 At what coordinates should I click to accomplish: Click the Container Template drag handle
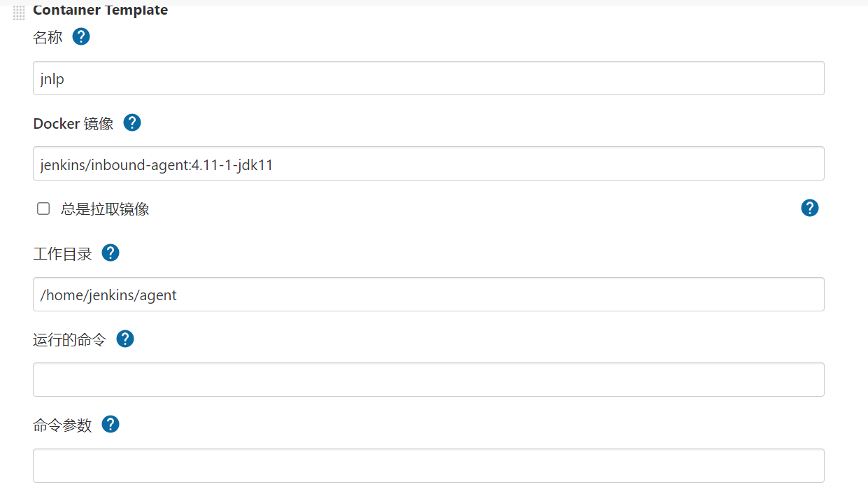tap(19, 12)
